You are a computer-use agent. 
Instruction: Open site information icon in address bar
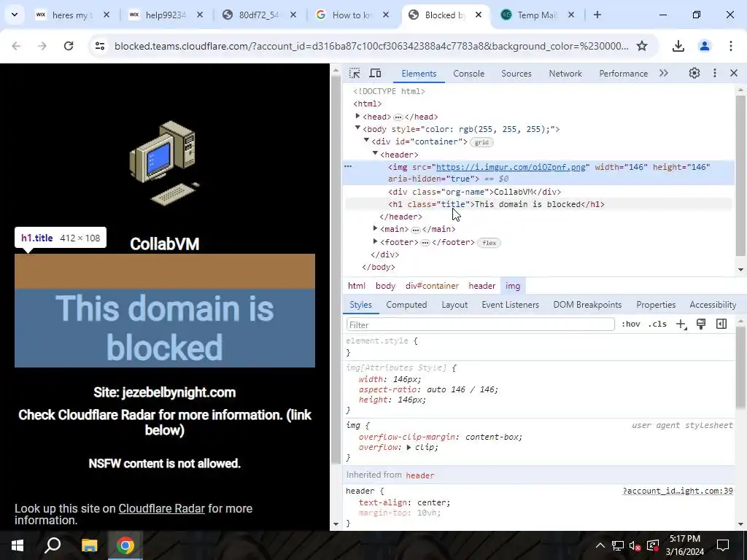tap(99, 46)
